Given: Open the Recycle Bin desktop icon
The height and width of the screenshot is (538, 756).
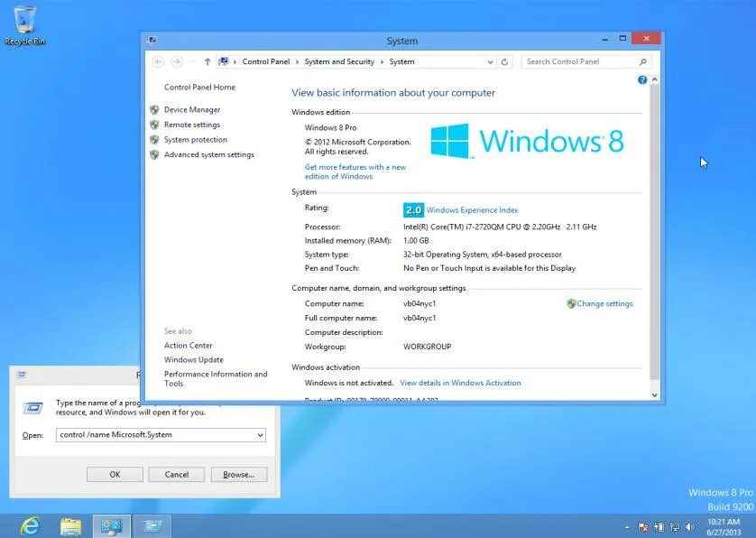Looking at the screenshot, I should coord(25,25).
